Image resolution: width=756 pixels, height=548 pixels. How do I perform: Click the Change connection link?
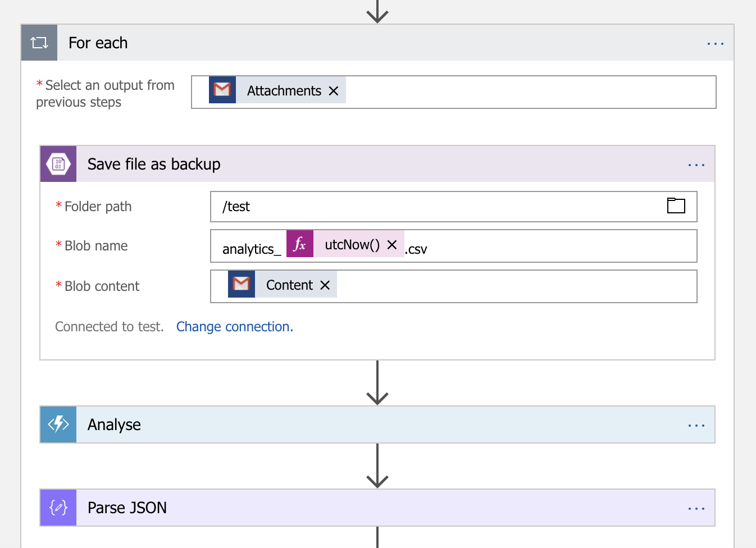235,327
